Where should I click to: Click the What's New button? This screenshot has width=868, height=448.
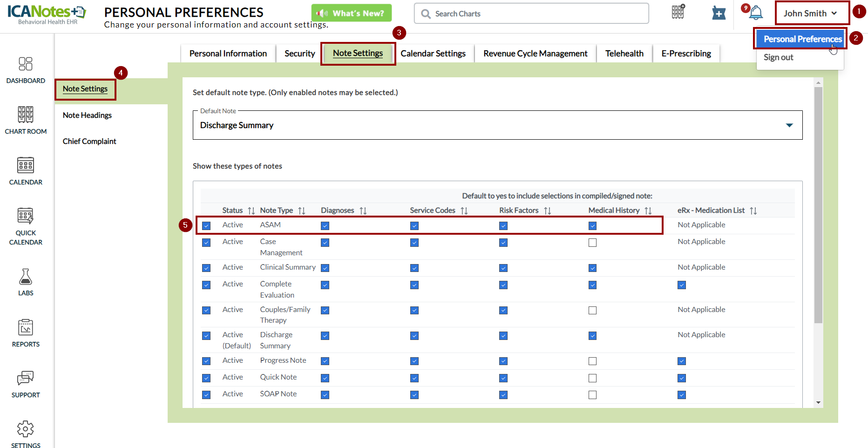pos(352,13)
